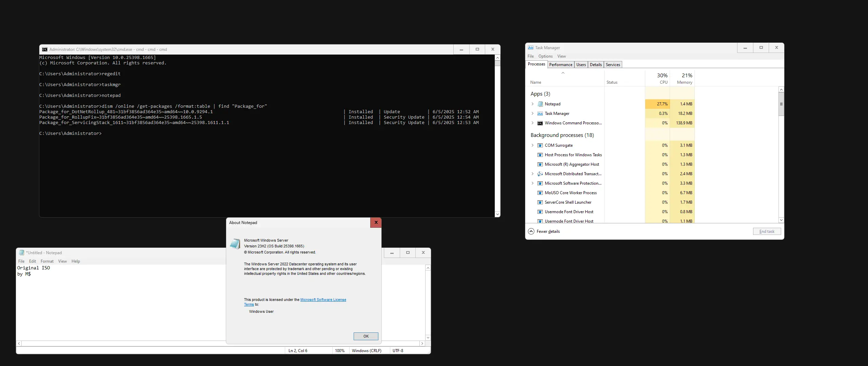Click the Task Manager vertical scrollbar thumb
Screen dimensions: 868x366
pyautogui.click(x=781, y=104)
